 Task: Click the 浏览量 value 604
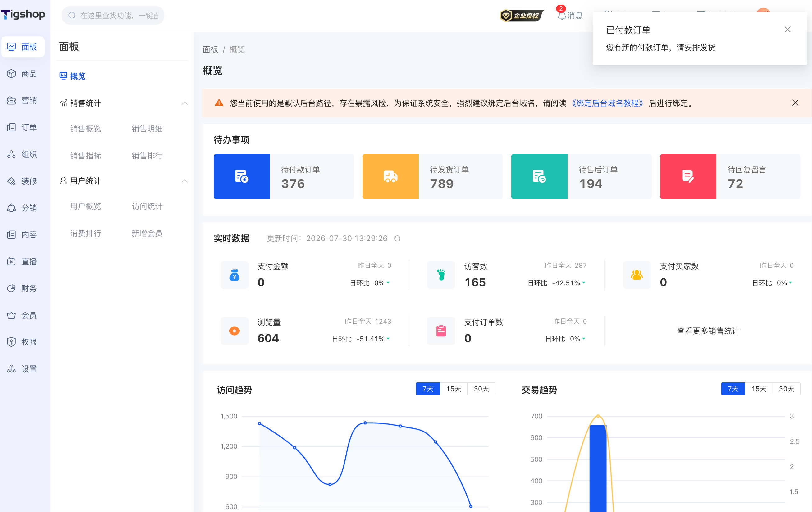click(268, 338)
